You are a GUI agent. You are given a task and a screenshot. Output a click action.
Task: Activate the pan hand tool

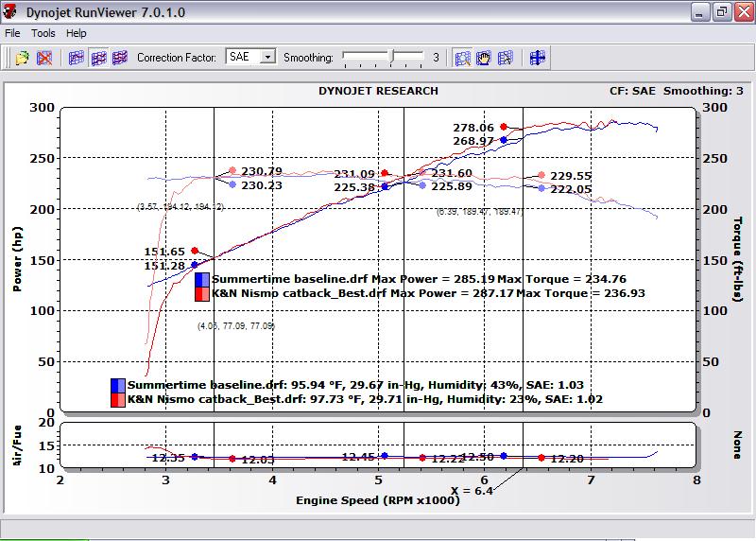[484, 58]
